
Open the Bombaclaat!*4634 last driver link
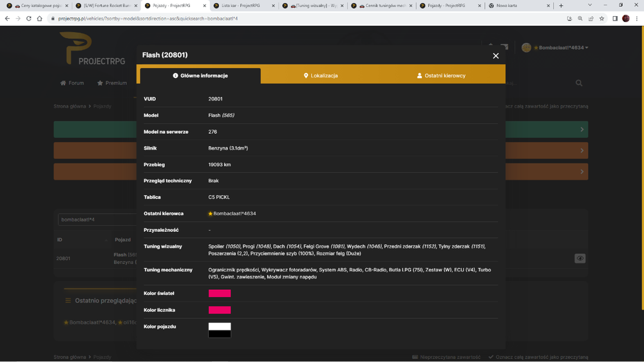234,214
